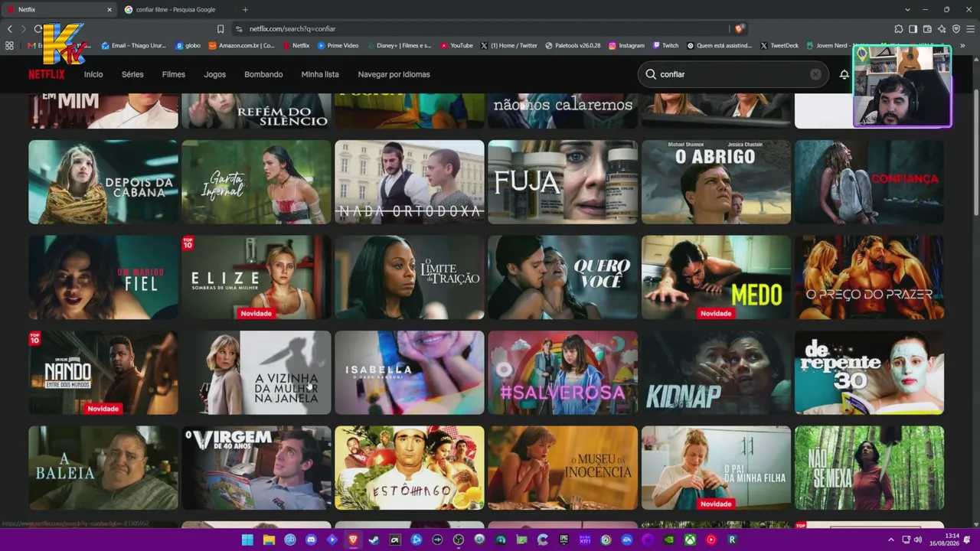Click the browser address bar URL
This screenshot has width=980, height=551.
click(x=292, y=29)
